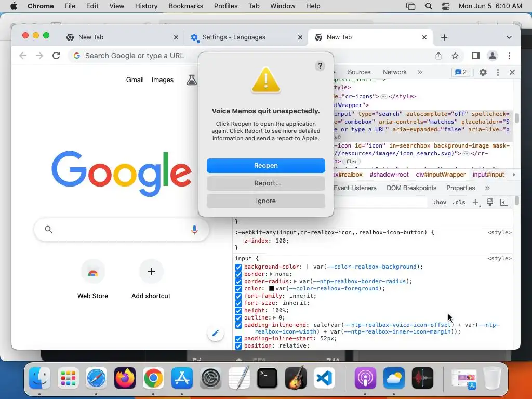Start voice search with microphone icon
Screen dimensions: 532x399
click(194, 230)
